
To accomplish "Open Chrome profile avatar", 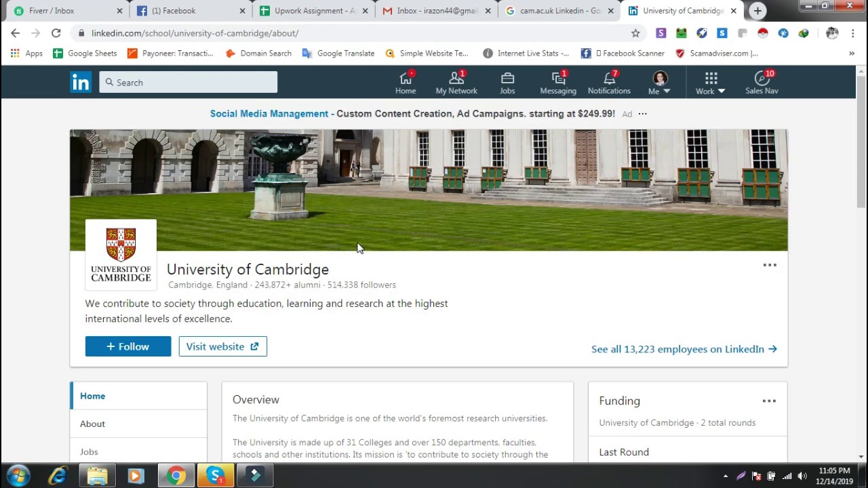I will click(832, 33).
